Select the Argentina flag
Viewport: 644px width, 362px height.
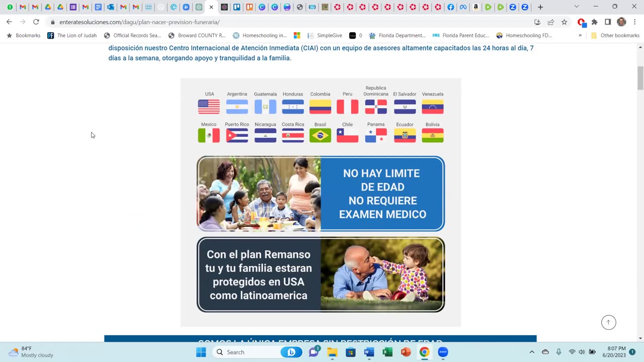pos(237,107)
